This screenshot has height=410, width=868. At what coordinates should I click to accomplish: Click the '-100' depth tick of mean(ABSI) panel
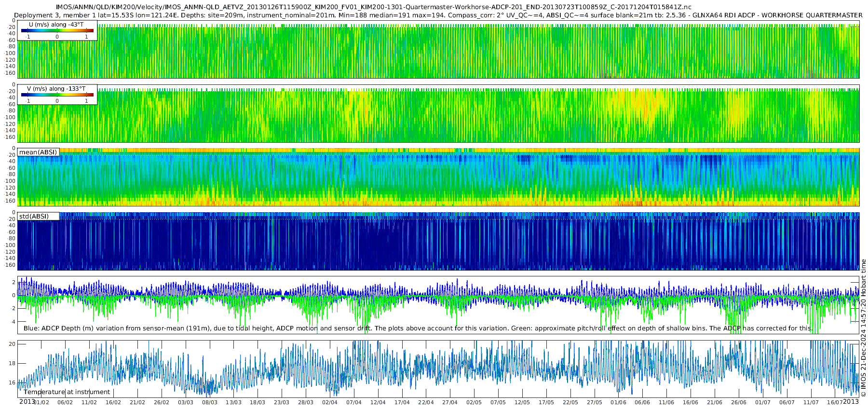point(10,181)
